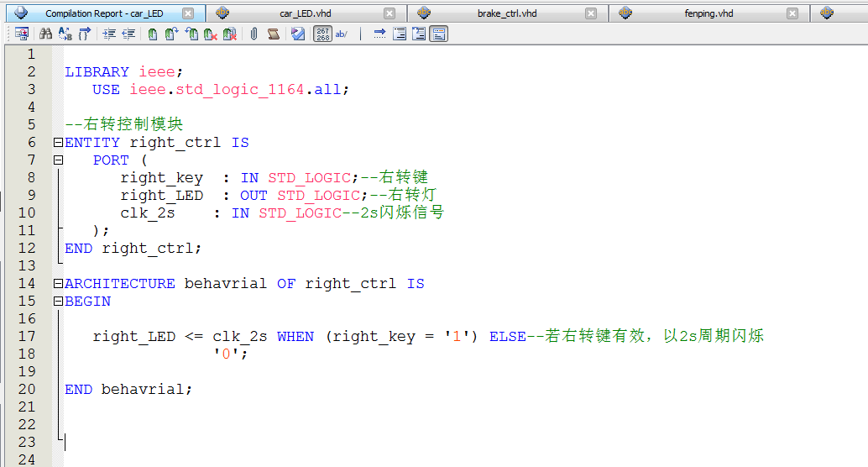
Task: Click line number 23 in gutter
Action: [27, 442]
